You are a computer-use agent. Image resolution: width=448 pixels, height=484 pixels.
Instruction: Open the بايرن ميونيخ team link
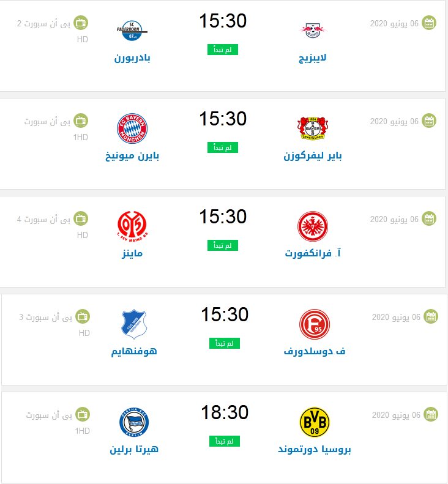click(132, 156)
